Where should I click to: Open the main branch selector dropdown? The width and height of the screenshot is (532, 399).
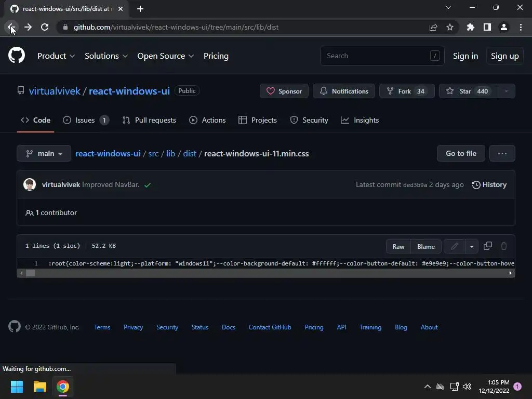point(44,153)
